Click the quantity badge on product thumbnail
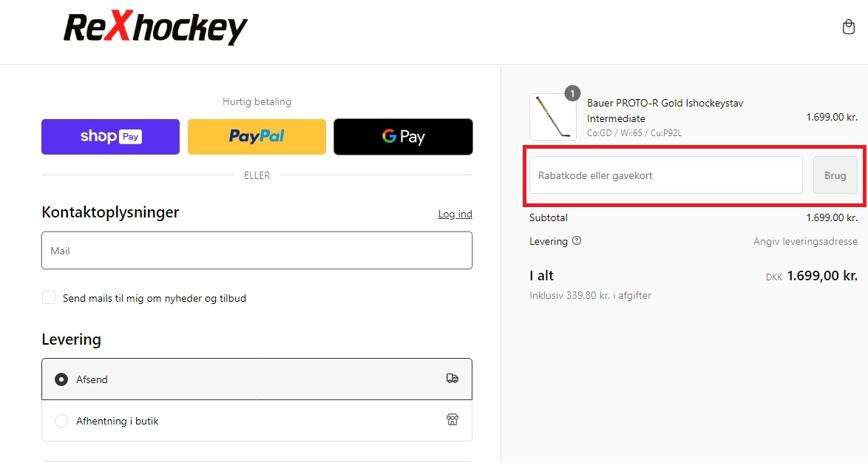The image size is (868, 463). 572,94
